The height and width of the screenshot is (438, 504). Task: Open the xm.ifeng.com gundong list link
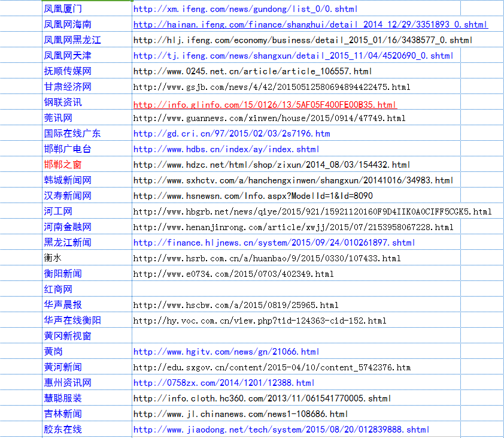(x=245, y=9)
